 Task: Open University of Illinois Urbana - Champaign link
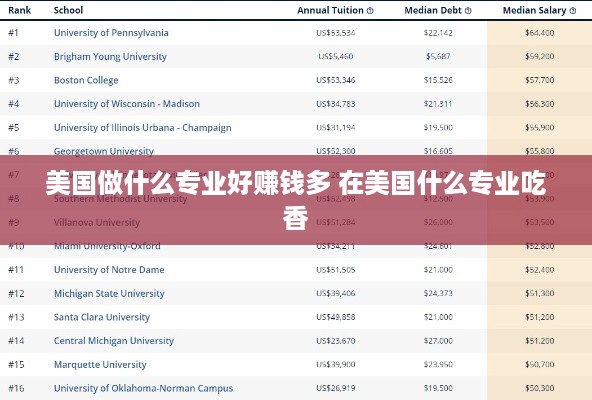click(143, 128)
